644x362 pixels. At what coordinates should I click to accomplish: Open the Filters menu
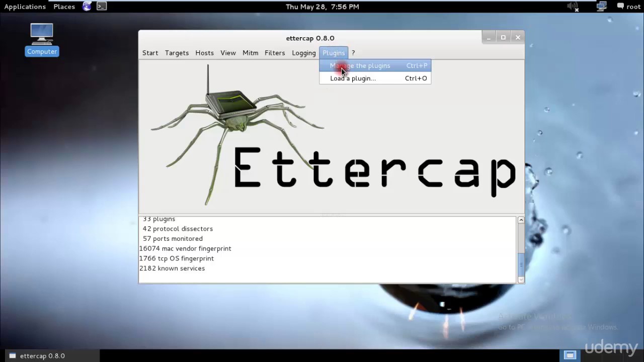click(275, 53)
